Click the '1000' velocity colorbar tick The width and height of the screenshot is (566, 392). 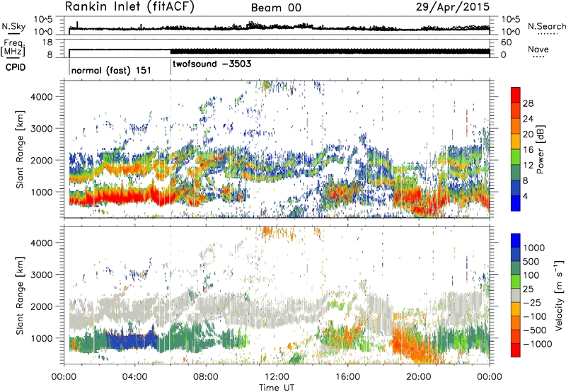coord(534,248)
